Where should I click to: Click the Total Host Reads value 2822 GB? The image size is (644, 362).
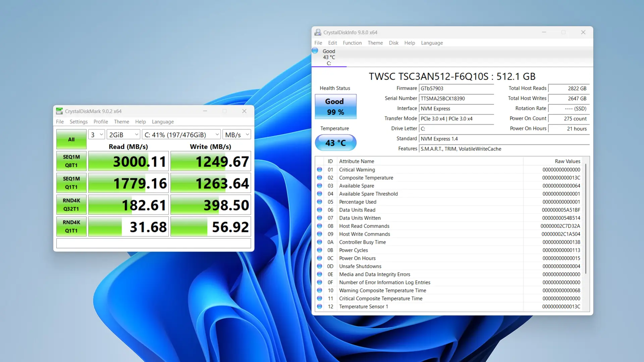pyautogui.click(x=569, y=88)
